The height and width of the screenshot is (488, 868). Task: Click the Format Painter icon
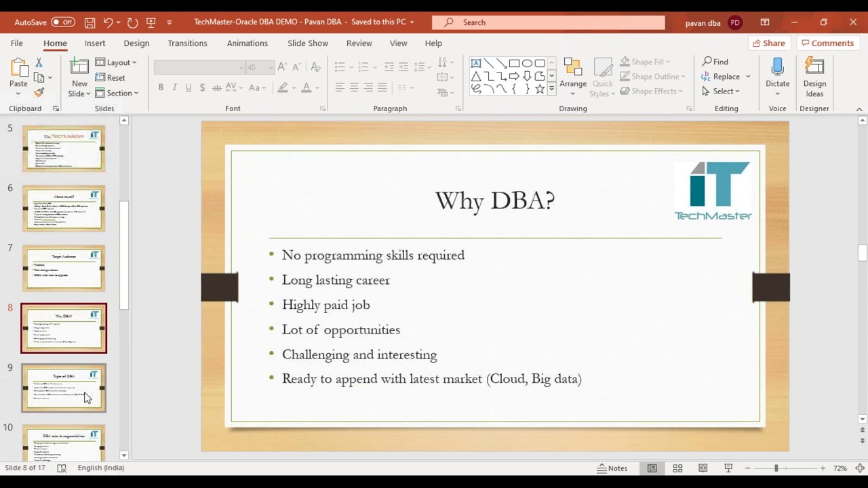[x=39, y=92]
